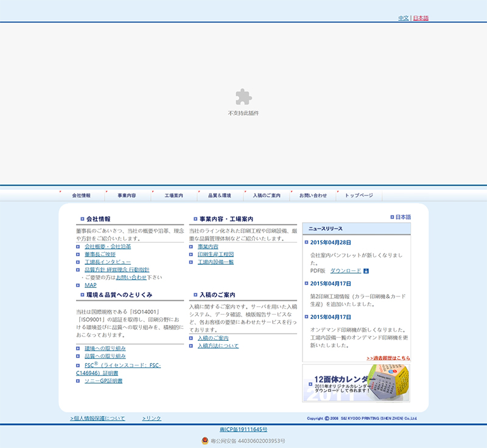
Task: Click the unsupported plugin puzzle icon
Action: click(243, 97)
